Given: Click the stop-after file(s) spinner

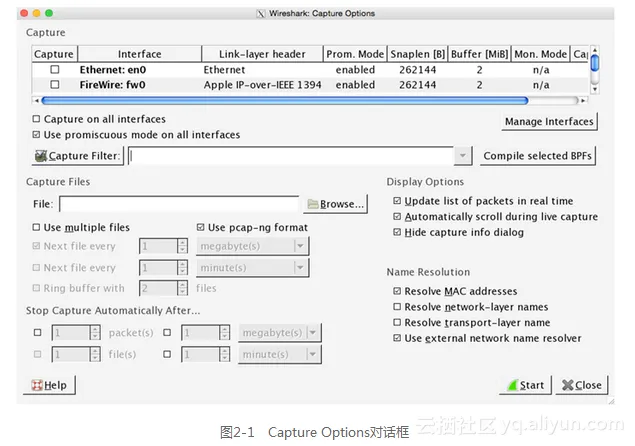Looking at the screenshot, I should (x=76, y=354).
